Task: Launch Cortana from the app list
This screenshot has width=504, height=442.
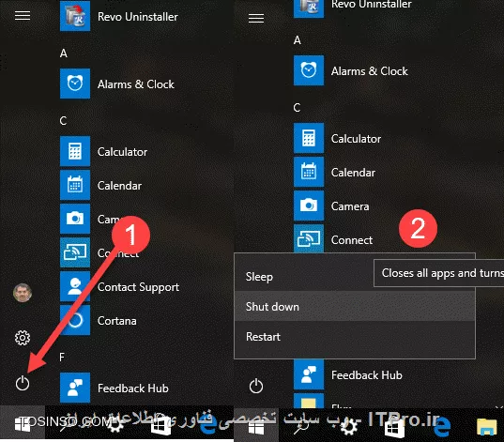Action: point(99,321)
